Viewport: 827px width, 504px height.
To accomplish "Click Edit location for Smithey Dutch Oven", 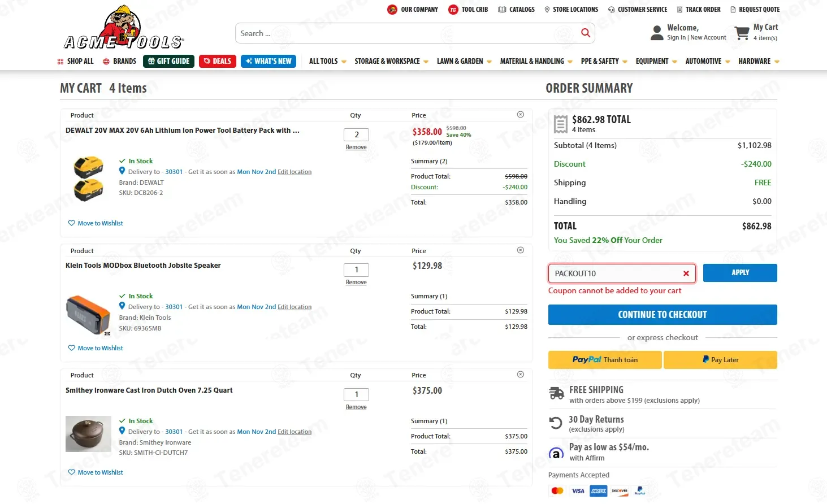I will tap(295, 432).
